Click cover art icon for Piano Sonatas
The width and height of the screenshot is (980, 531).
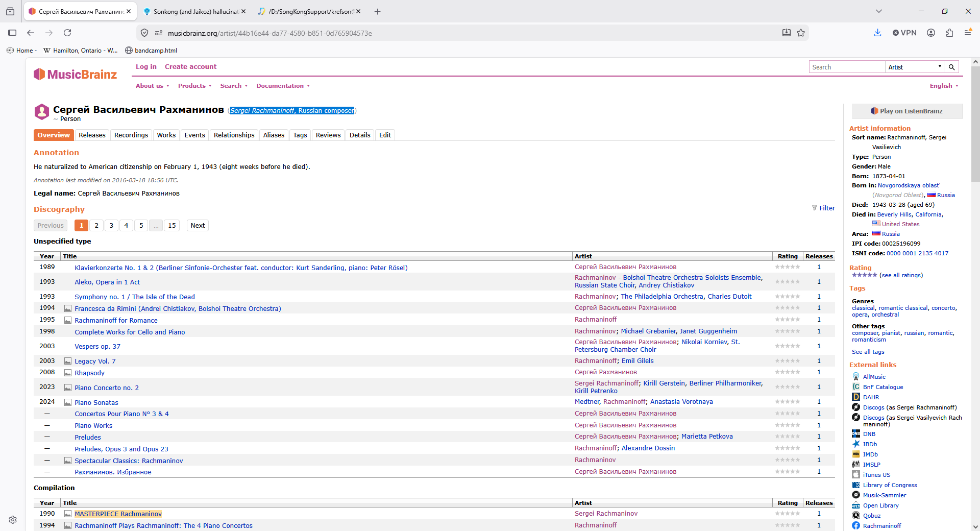click(68, 403)
